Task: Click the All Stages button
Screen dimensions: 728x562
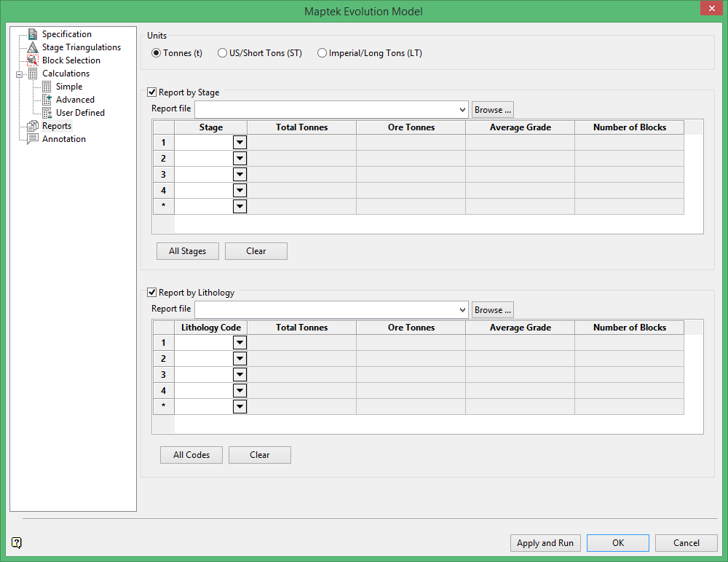Action: (x=187, y=251)
